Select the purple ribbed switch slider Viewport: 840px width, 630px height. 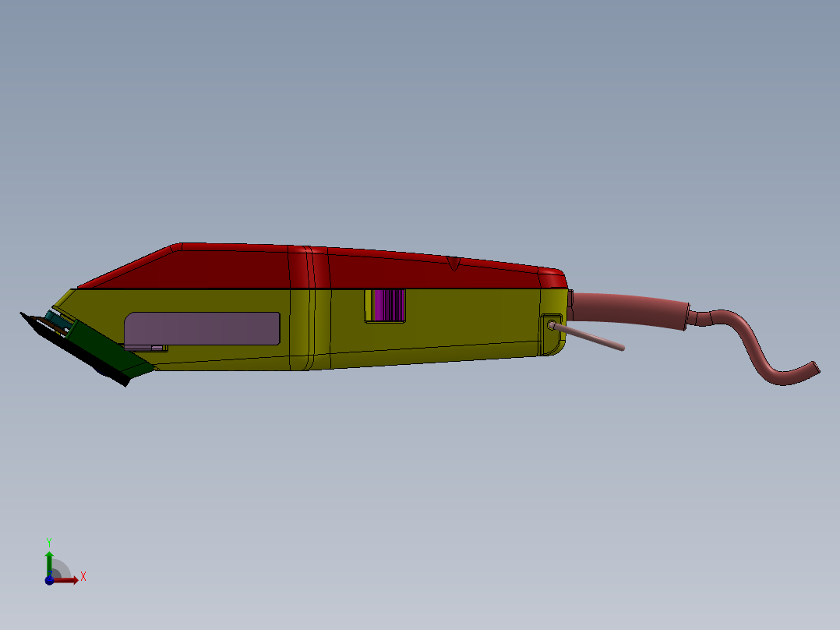[x=389, y=305]
